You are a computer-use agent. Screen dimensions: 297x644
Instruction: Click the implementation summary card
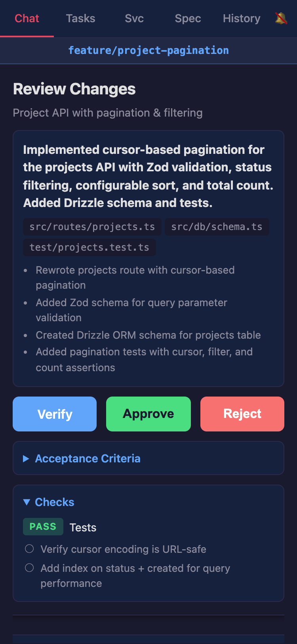148,258
